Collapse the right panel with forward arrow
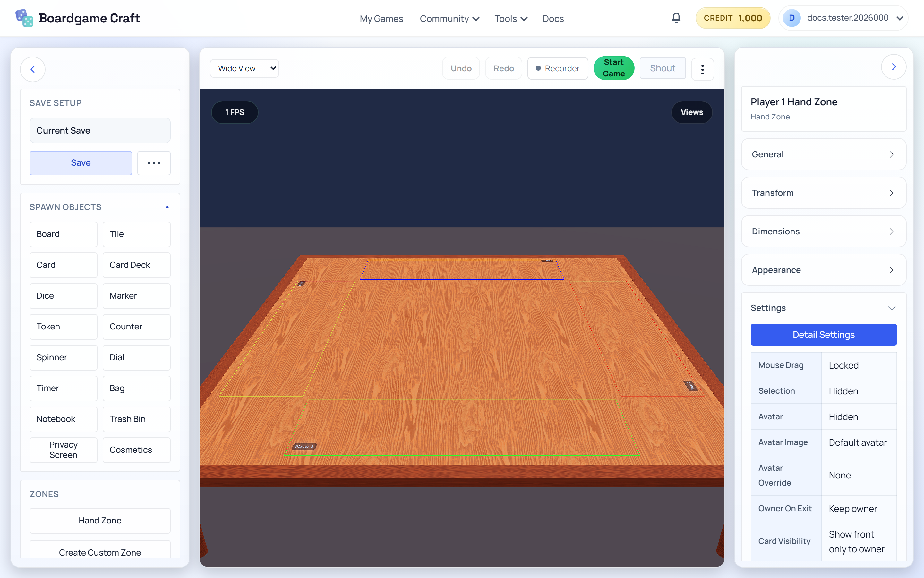The width and height of the screenshot is (924, 578). point(894,67)
